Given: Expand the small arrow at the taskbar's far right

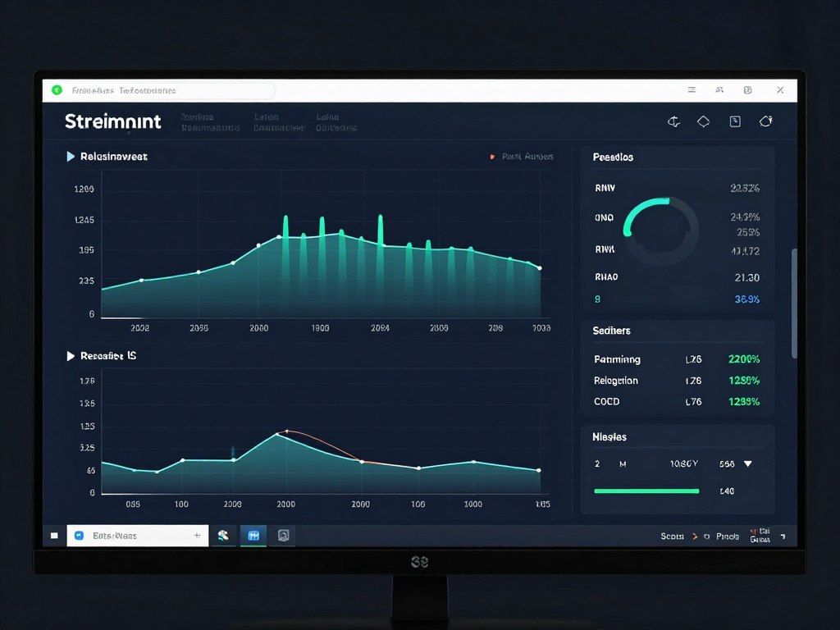Looking at the screenshot, I should [783, 536].
